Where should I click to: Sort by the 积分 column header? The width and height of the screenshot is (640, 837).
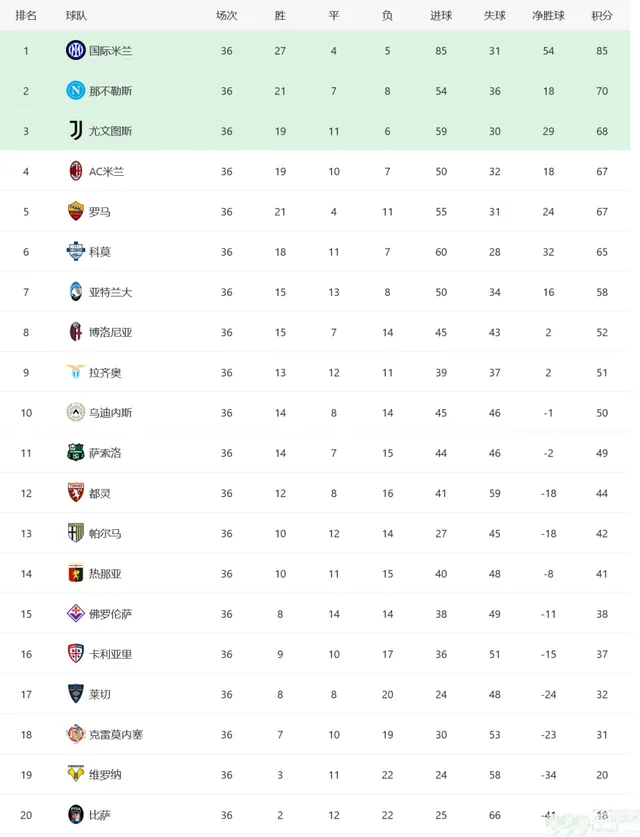click(602, 15)
